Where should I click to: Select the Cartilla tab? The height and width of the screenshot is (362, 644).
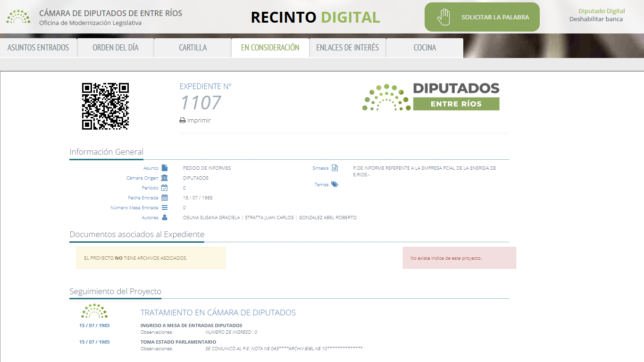[192, 47]
